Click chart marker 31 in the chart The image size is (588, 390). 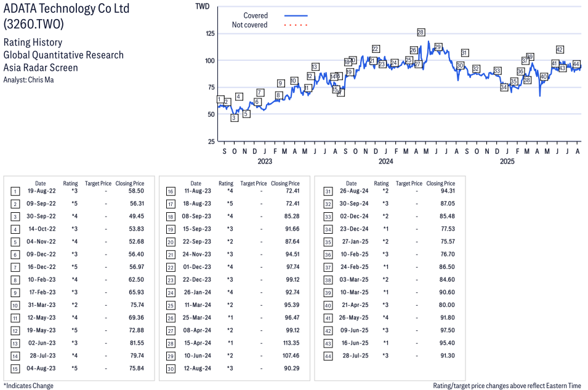[x=464, y=53]
